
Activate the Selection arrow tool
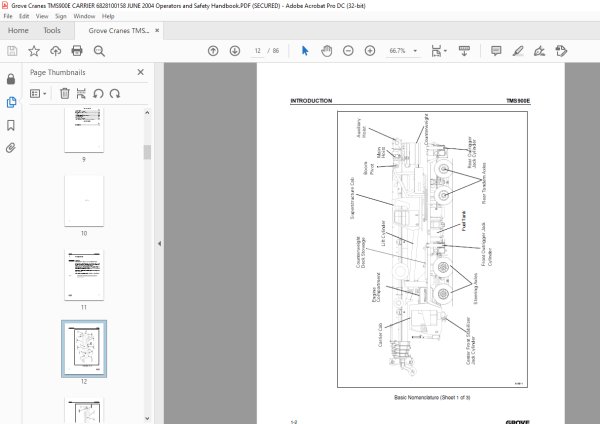[305, 51]
